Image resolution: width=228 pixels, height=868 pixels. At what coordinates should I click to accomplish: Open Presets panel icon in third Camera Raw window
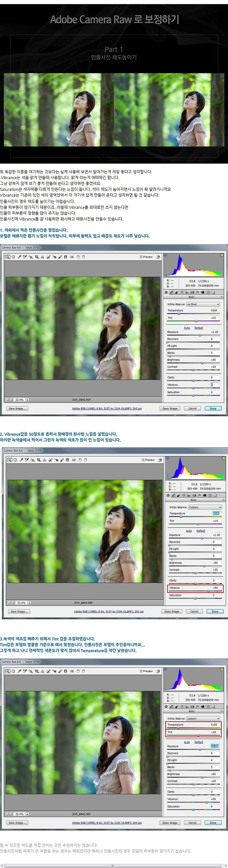pyautogui.click(x=208, y=706)
